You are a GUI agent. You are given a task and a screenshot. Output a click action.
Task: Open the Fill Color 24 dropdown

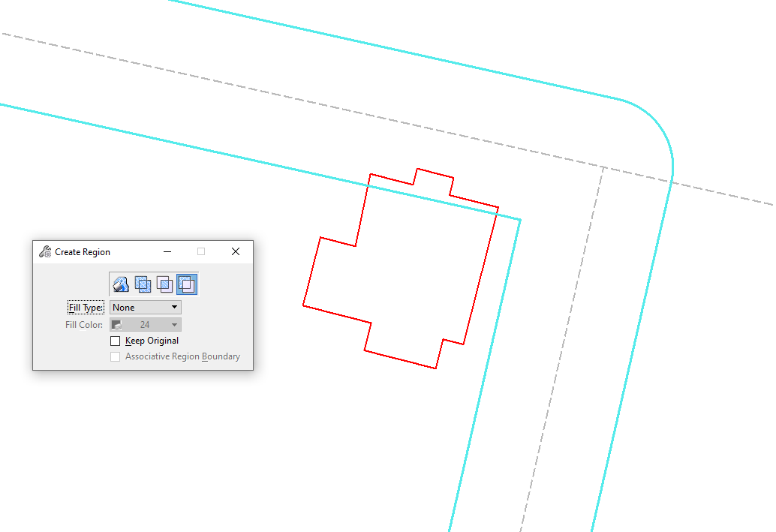coord(145,325)
